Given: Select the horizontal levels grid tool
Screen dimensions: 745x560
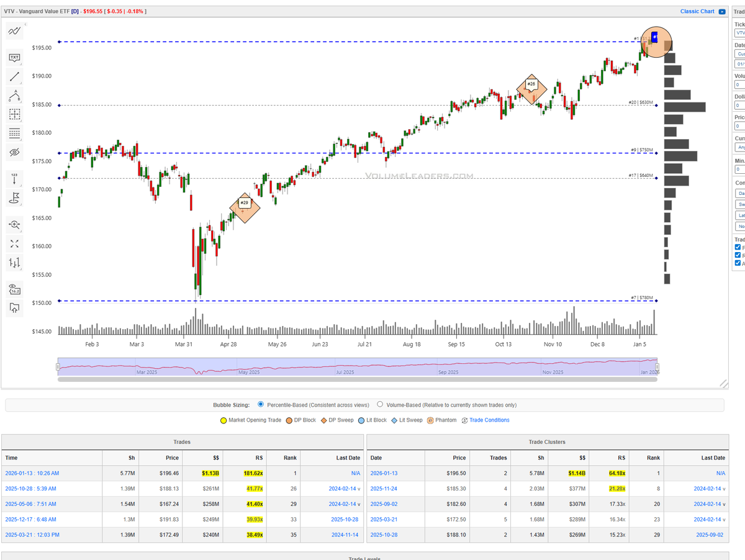Looking at the screenshot, I should coord(14,133).
